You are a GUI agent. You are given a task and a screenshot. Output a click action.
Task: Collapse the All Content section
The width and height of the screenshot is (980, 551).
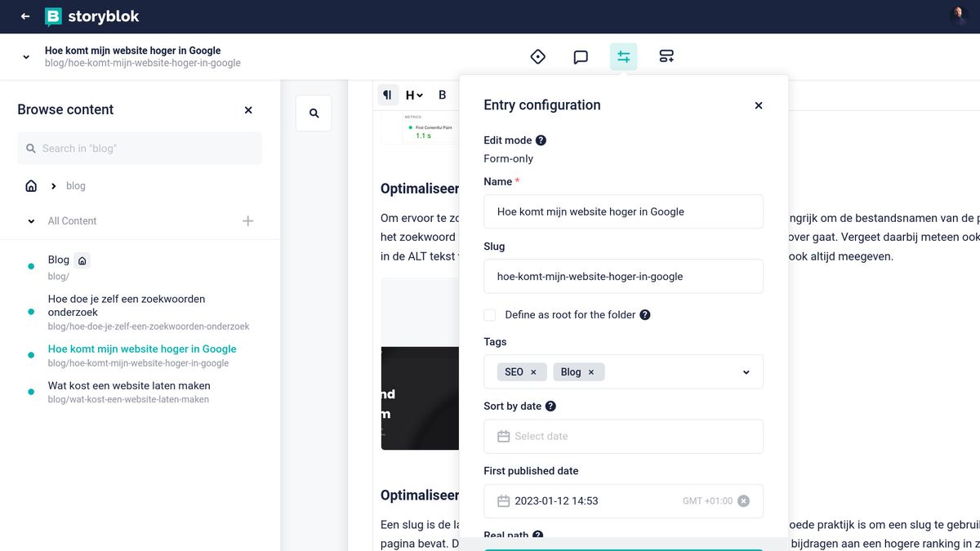(31, 221)
